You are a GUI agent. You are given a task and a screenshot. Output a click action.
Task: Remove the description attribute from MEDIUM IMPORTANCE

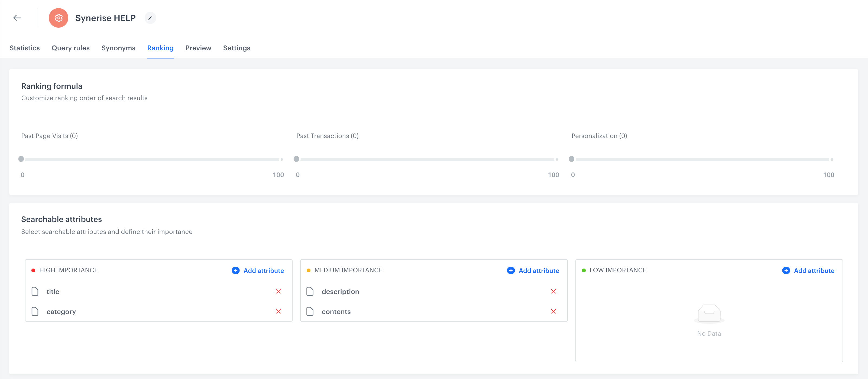tap(554, 292)
